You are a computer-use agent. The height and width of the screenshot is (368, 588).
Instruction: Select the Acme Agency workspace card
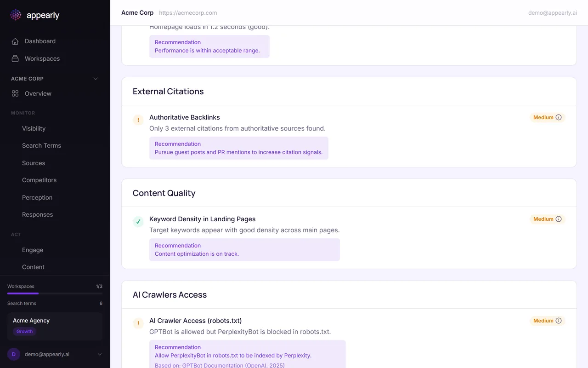pos(54,325)
